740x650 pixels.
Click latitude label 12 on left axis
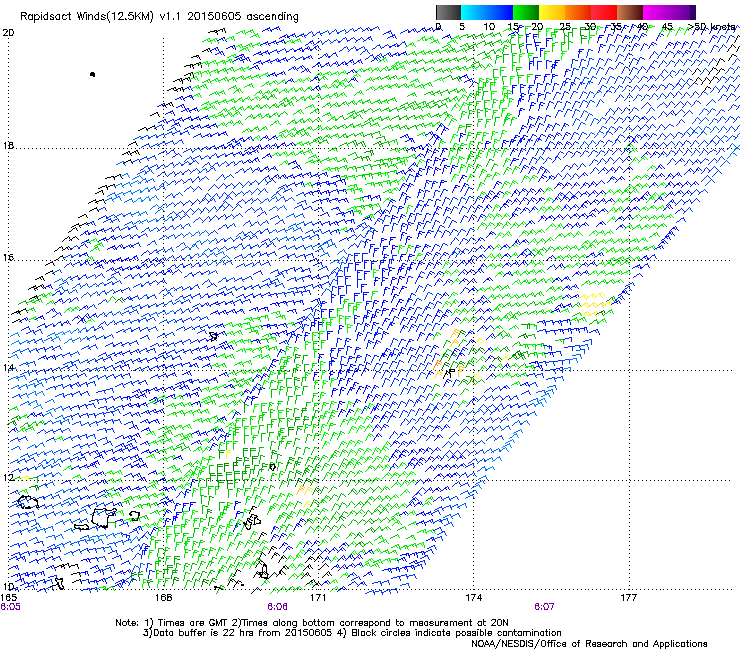[8, 478]
